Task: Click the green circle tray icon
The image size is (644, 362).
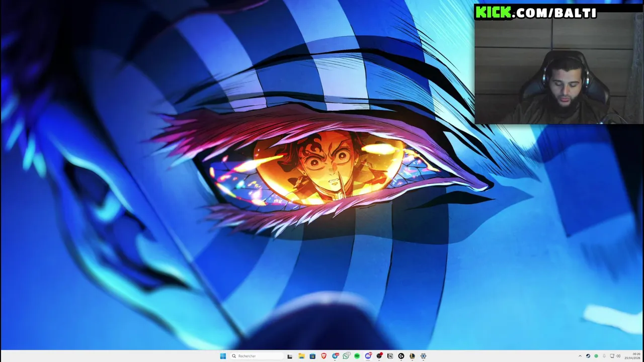Action: 596,356
